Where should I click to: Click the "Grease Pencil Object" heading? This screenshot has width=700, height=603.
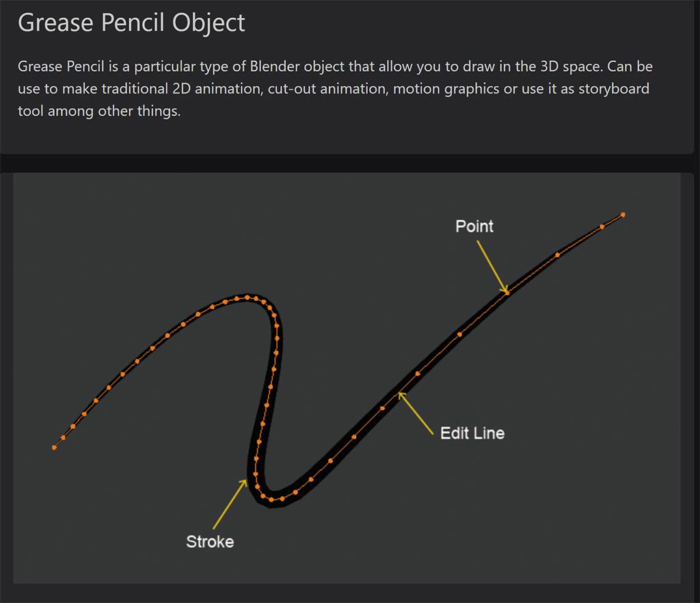coord(131,23)
